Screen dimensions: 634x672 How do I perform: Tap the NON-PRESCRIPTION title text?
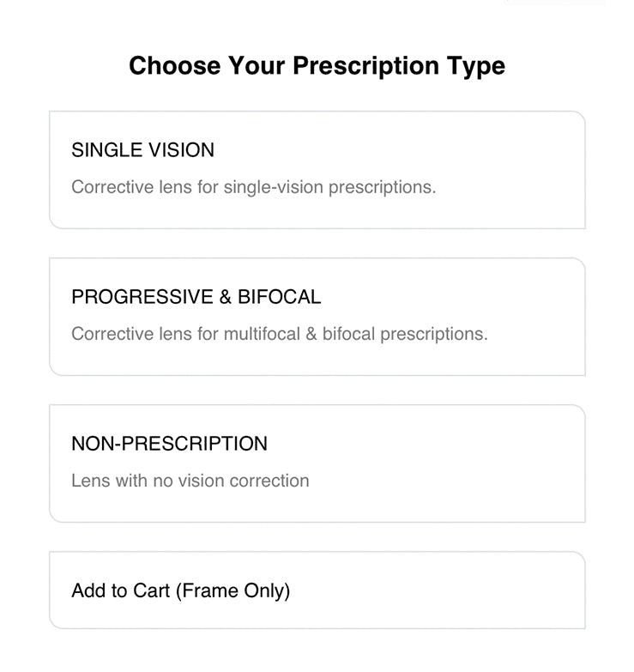click(169, 444)
